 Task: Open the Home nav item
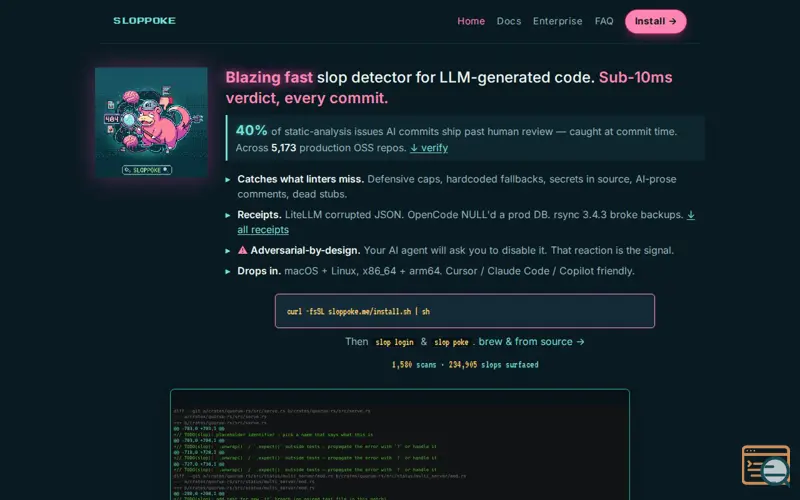click(470, 21)
